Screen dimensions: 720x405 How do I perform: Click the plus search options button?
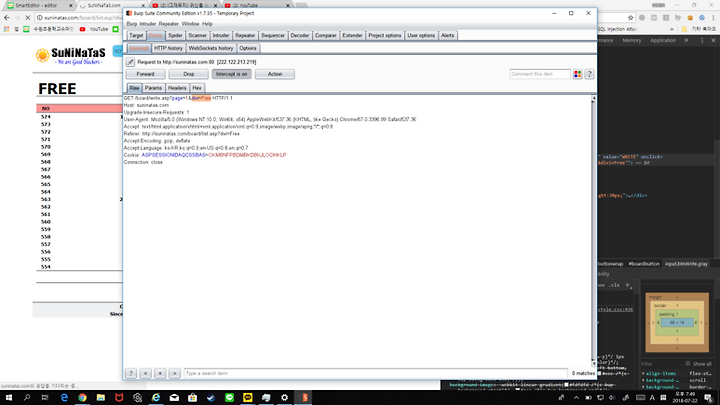pyautogui.click(x=160, y=373)
